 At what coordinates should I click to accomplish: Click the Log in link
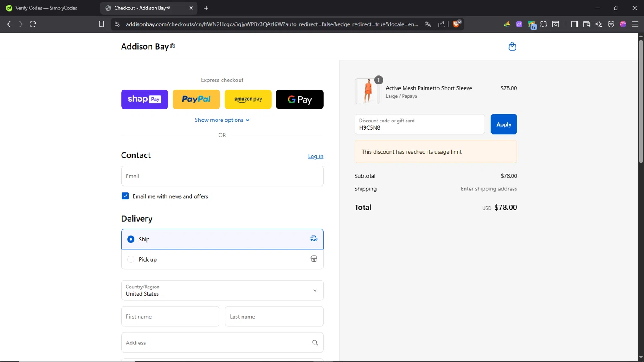coord(316,156)
